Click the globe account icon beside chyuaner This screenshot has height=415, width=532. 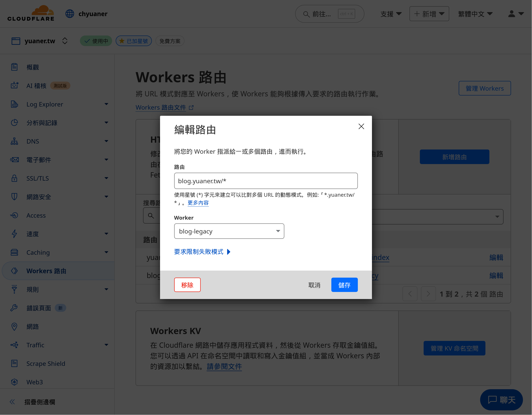coord(70,14)
